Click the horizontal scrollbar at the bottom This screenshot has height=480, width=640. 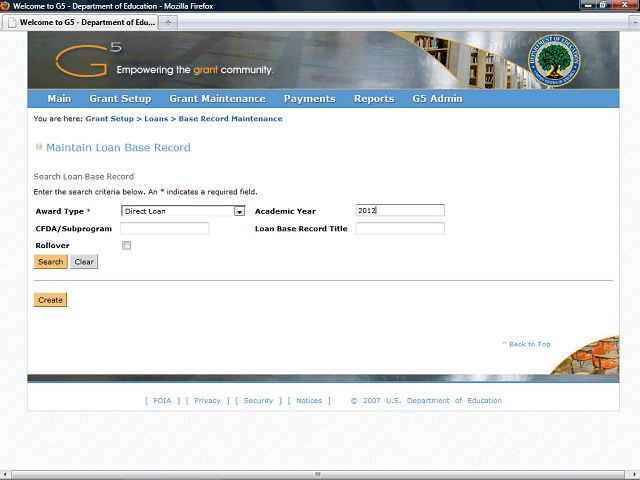tap(318, 474)
